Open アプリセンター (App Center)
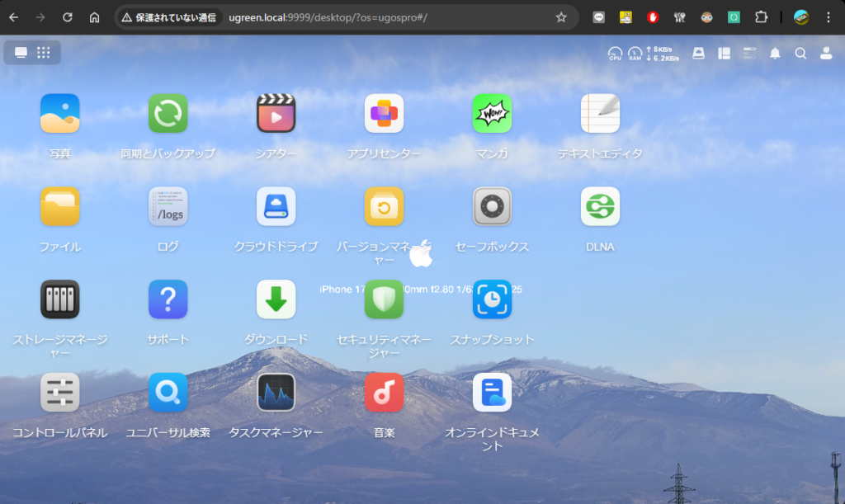The image size is (845, 504). 384,114
